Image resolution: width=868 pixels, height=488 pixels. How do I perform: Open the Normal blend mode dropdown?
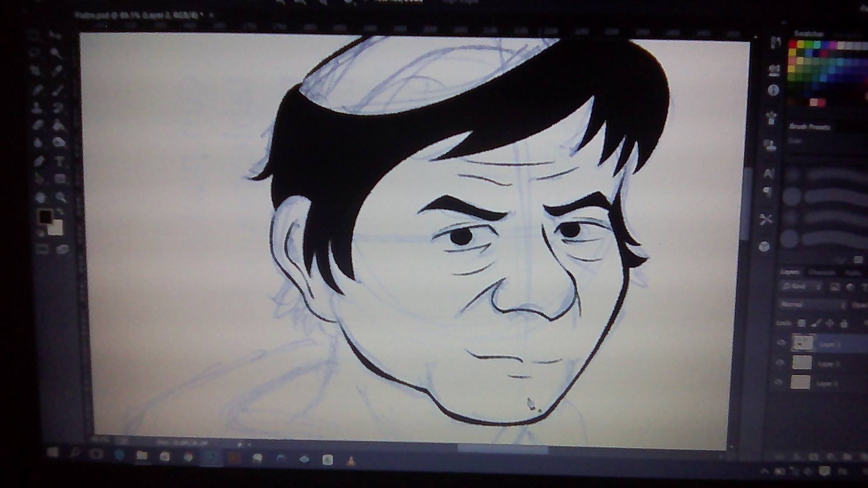click(x=812, y=305)
